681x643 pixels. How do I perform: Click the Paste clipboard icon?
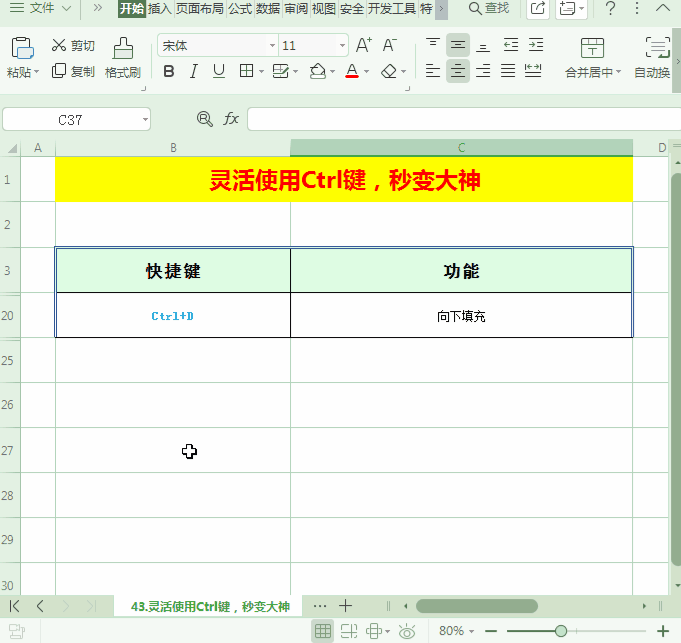(x=23, y=48)
